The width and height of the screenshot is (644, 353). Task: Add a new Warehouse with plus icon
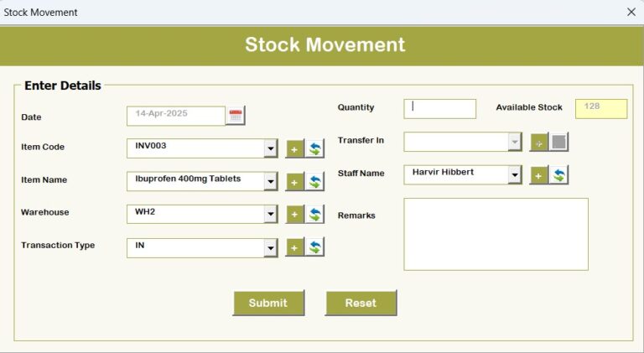tap(294, 215)
